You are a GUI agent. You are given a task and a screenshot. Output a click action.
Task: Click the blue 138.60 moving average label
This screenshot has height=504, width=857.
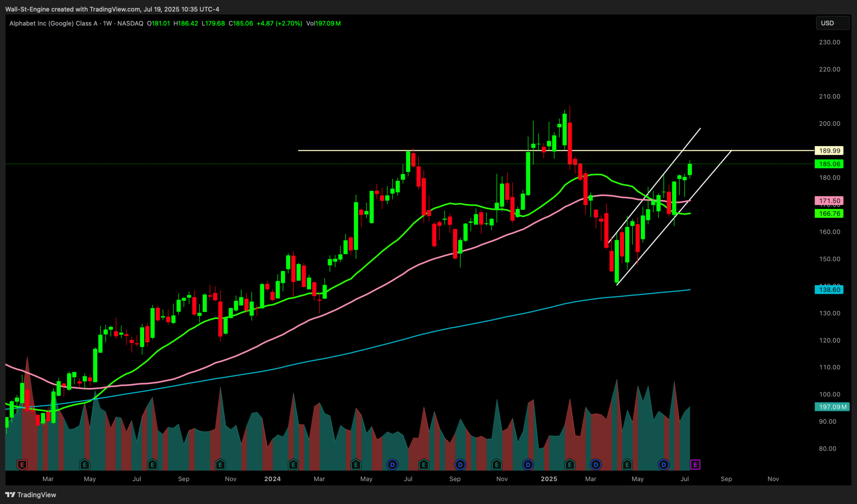pos(829,290)
